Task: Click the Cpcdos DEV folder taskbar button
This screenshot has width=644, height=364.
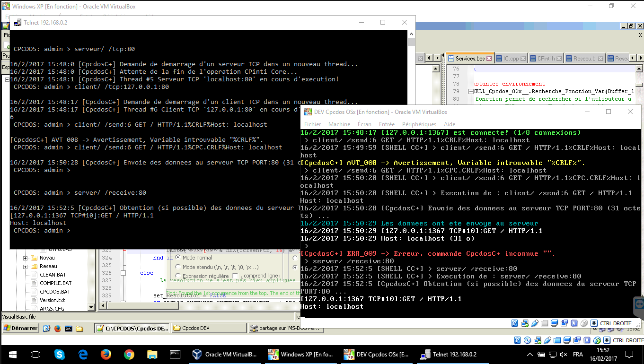Action: (x=209, y=328)
